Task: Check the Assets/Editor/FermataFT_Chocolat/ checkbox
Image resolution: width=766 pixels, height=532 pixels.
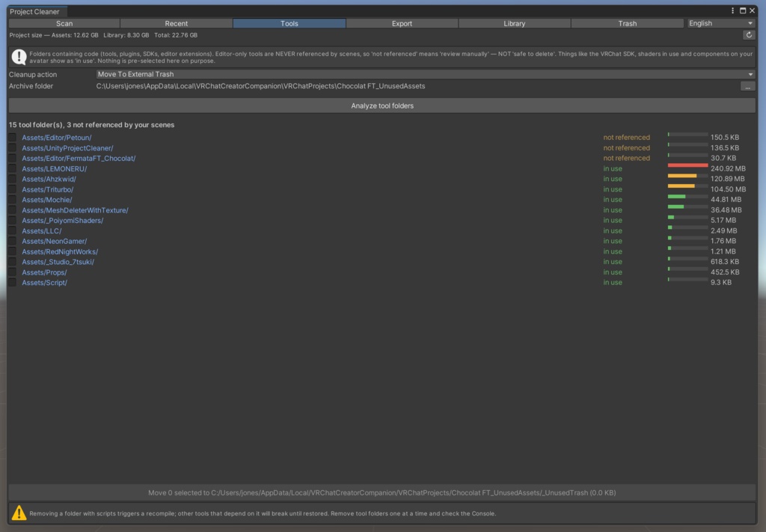Action: (x=12, y=159)
